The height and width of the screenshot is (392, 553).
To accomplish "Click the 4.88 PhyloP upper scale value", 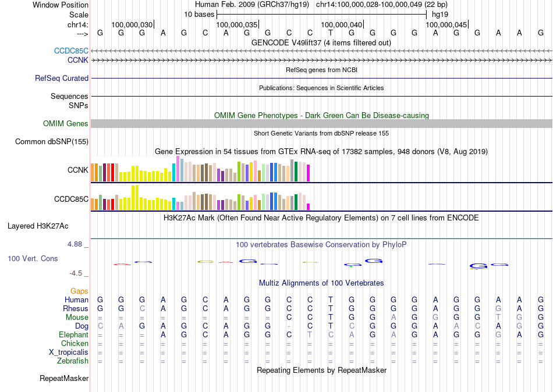I will pos(75,244).
